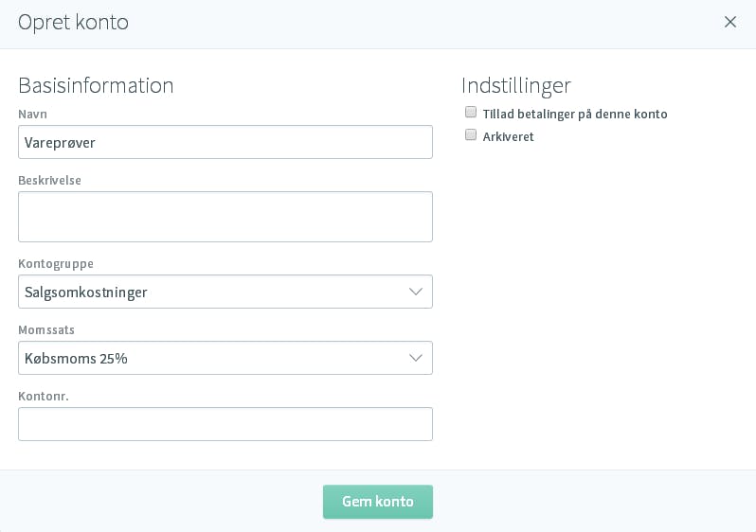
Task: Close the Opret konto dialog
Action: click(x=730, y=22)
